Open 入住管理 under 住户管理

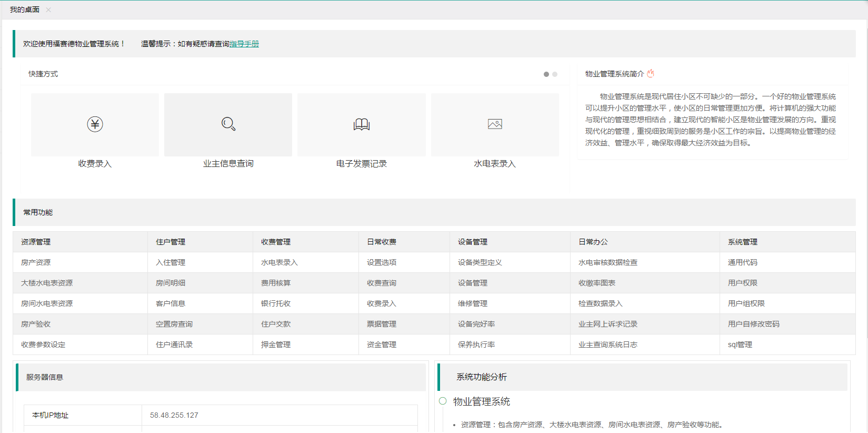tap(171, 262)
